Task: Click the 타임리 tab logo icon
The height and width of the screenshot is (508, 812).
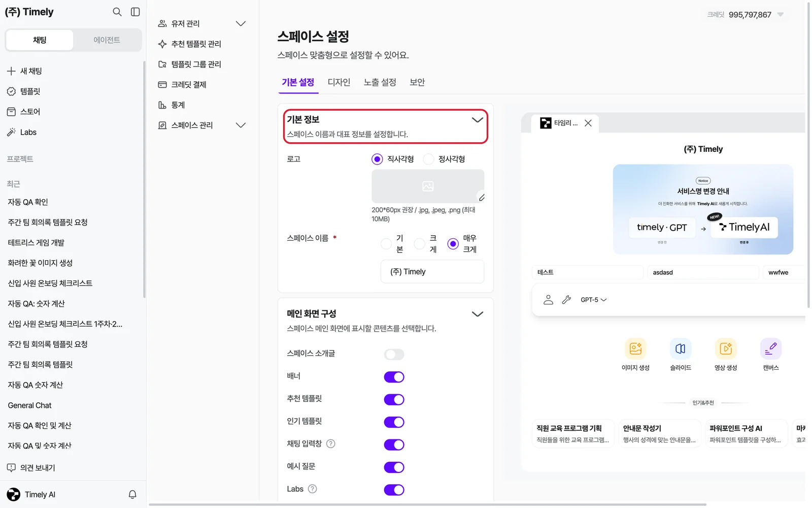Action: 546,123
